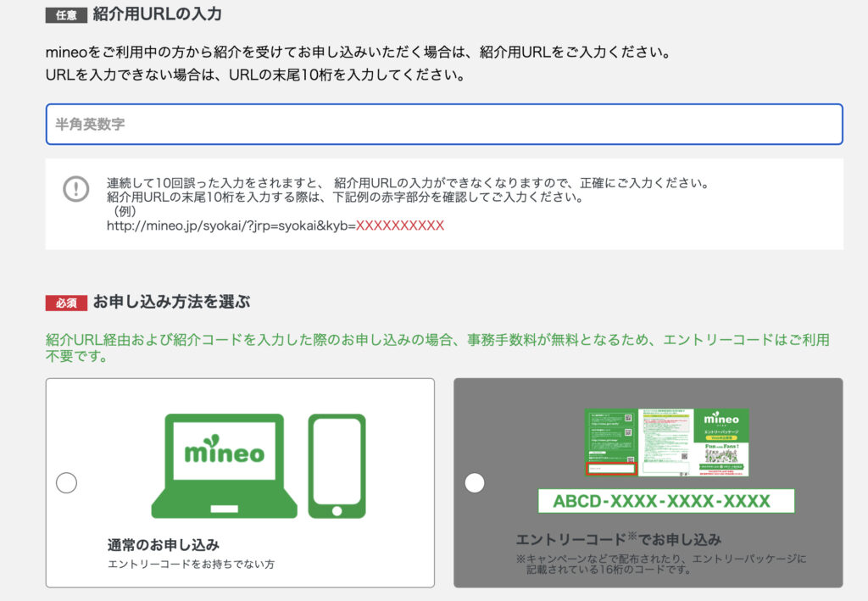This screenshot has width=868, height=601.
Task: Click the 必須 badge label
Action: click(66, 303)
